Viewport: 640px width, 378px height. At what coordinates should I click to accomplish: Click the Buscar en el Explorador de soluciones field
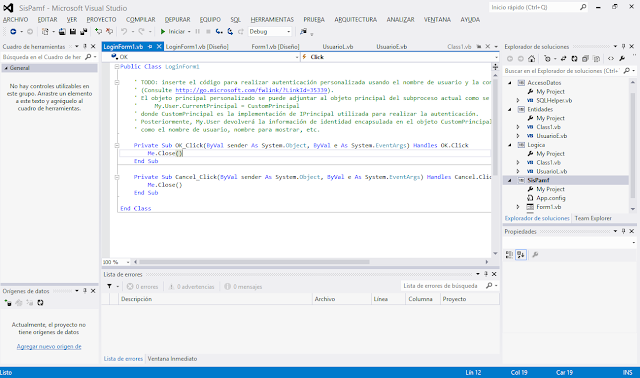point(569,71)
